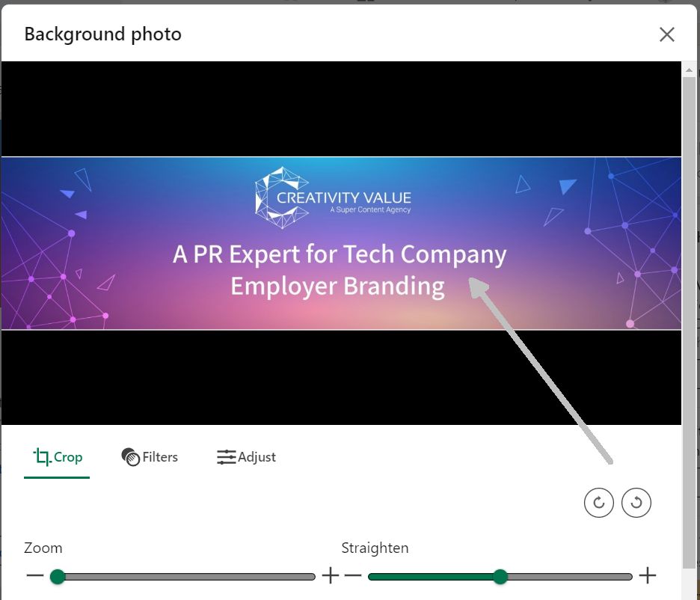
Task: Click the Creativity Value logo in photo
Action: [x=333, y=198]
